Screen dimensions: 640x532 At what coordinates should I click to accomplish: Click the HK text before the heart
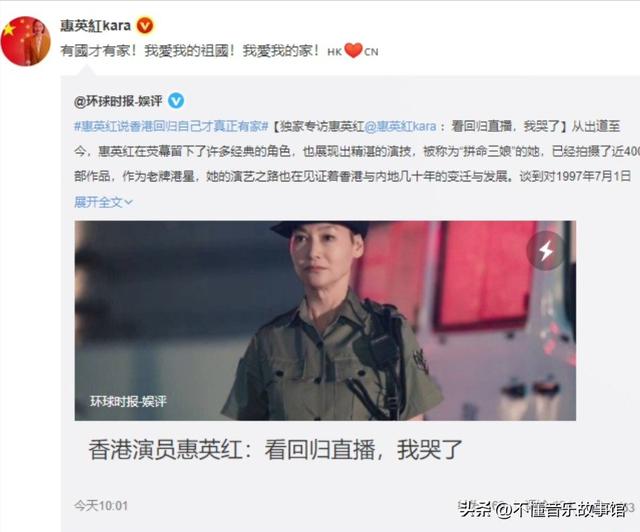335,52
